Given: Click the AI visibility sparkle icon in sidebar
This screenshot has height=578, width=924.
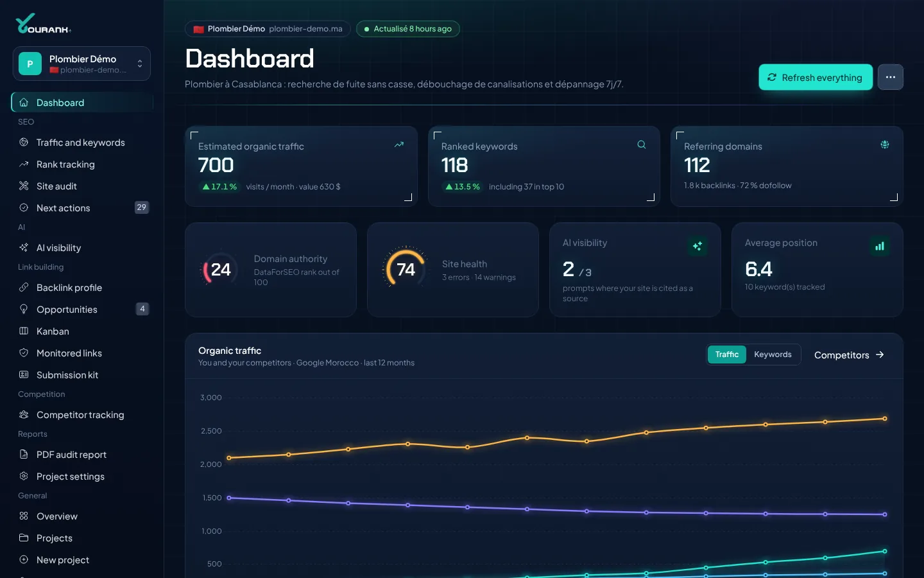Looking at the screenshot, I should pos(24,247).
